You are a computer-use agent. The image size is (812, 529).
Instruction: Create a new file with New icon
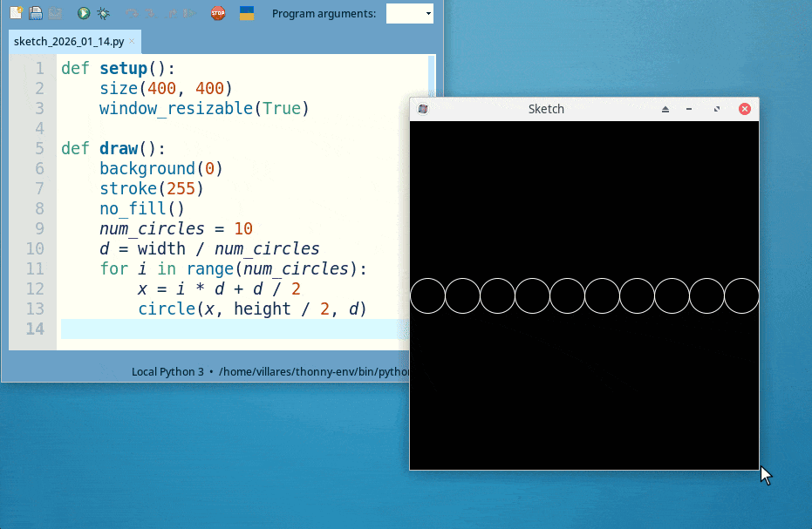pos(16,13)
